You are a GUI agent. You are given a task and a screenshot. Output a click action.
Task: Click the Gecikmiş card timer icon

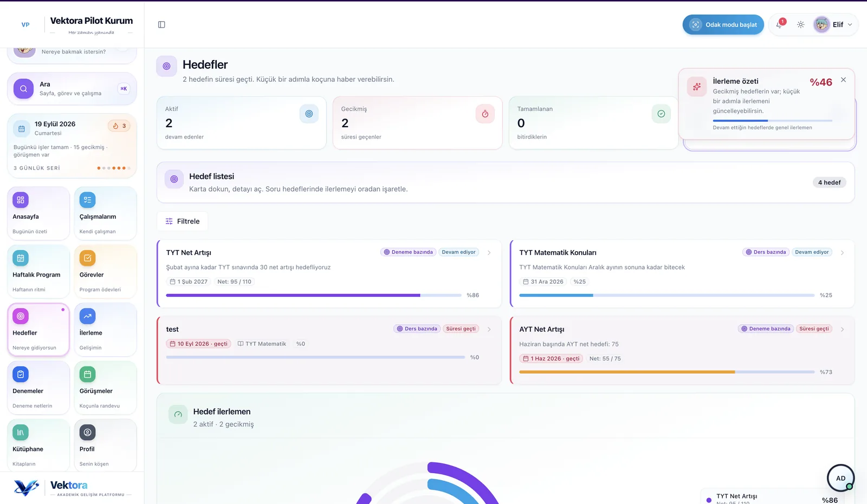(x=485, y=114)
